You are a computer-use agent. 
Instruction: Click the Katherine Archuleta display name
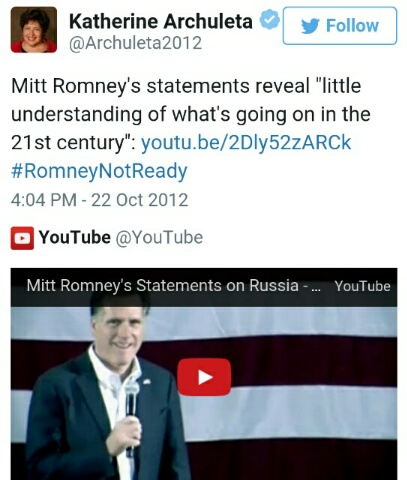[161, 22]
